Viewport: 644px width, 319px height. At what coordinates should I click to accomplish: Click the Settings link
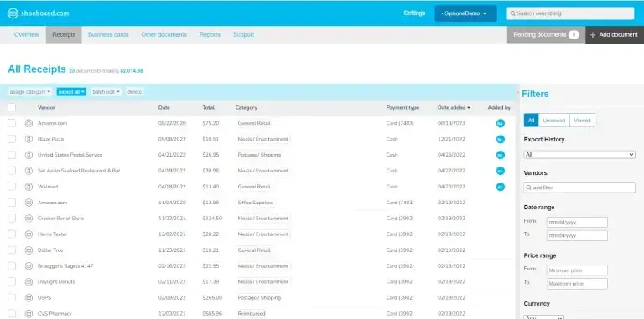tap(414, 13)
